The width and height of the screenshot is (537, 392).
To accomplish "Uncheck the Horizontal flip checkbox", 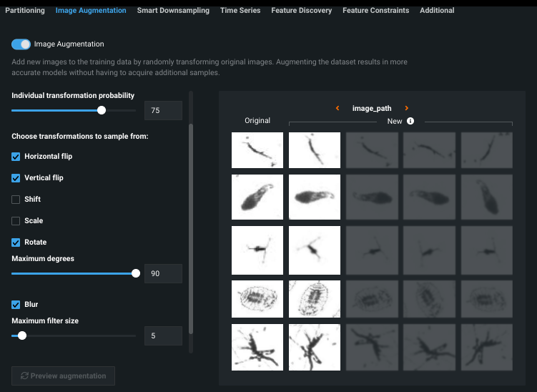I will click(x=16, y=157).
